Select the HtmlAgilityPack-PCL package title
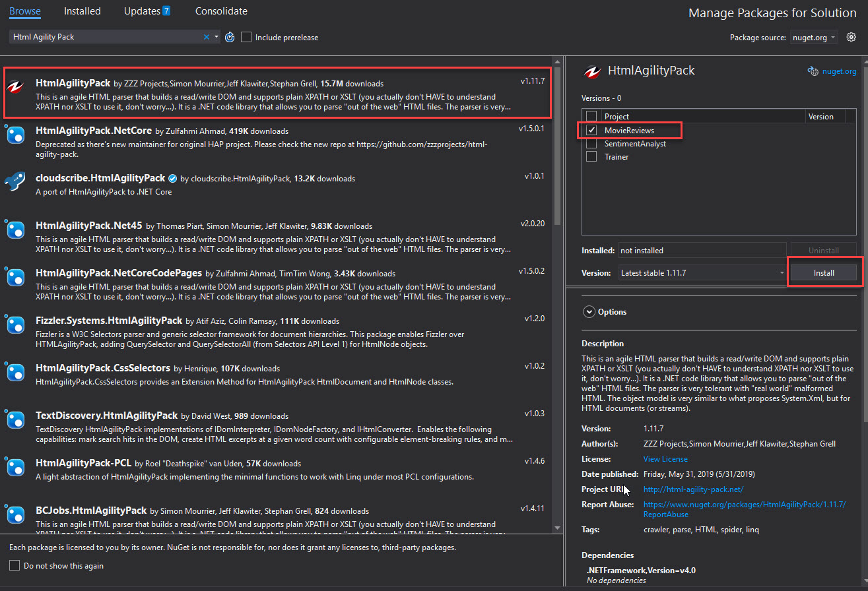This screenshot has width=868, height=591. [x=84, y=463]
